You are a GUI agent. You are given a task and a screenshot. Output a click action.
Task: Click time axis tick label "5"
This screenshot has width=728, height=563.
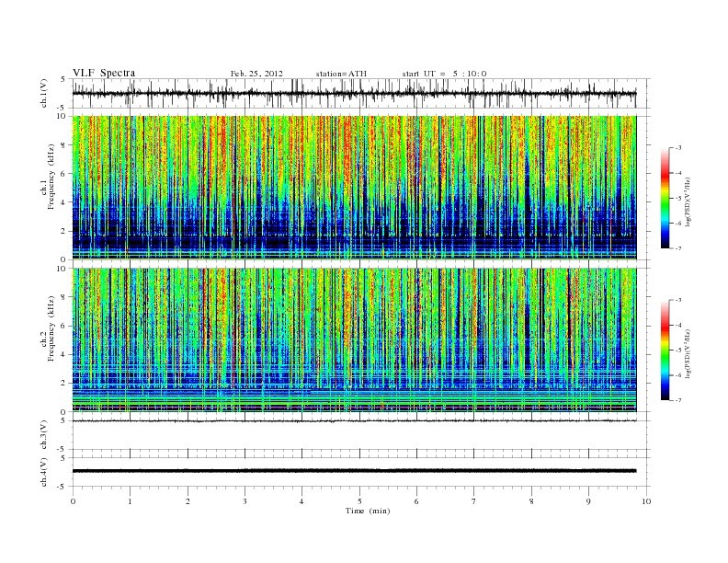[x=359, y=501]
